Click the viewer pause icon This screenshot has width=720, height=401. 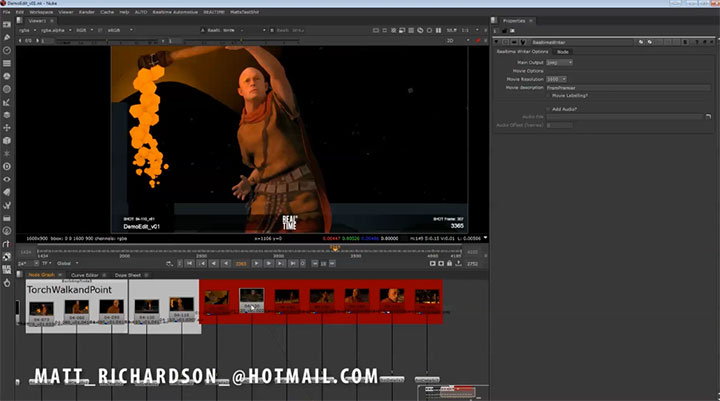click(438, 30)
